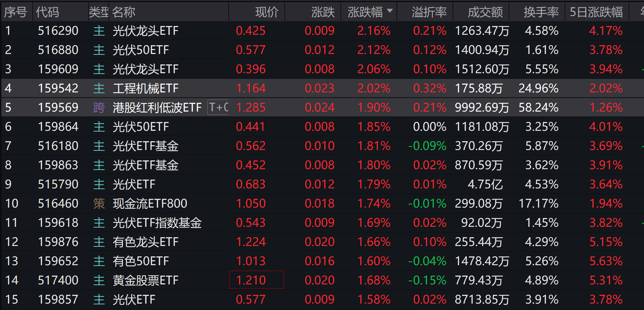Open 港股红利低波ETF name

[157, 108]
